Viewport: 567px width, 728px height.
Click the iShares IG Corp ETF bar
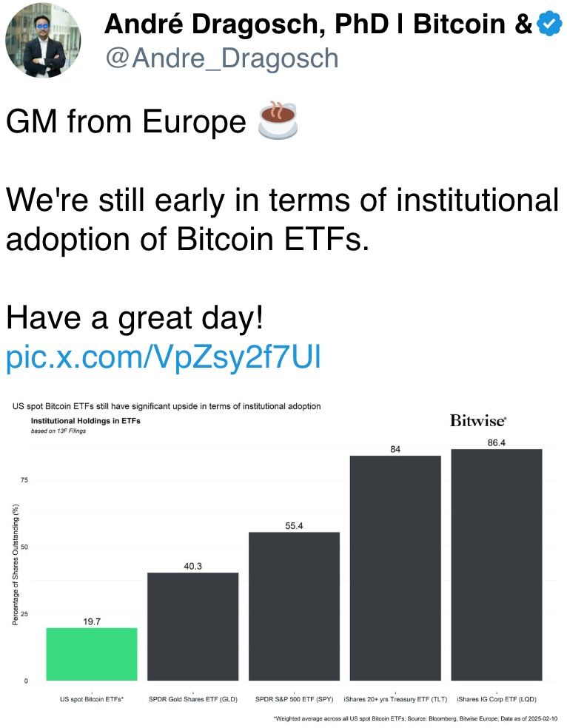pos(496,565)
